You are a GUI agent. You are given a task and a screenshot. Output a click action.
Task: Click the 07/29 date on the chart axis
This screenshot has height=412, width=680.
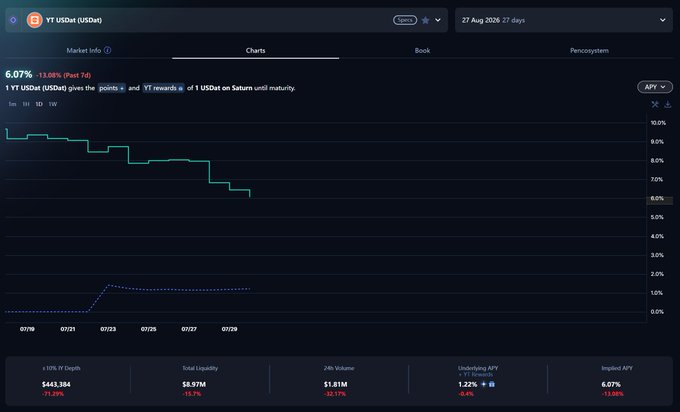click(229, 329)
